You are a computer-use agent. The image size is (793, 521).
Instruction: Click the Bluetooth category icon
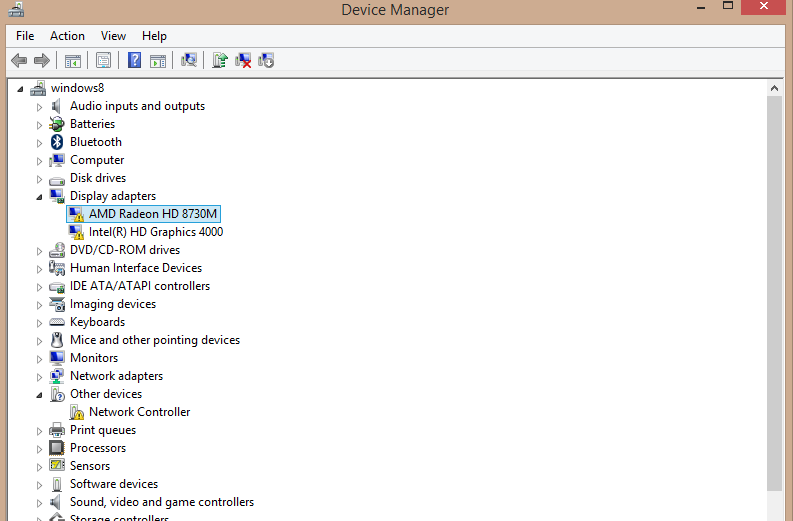coord(57,142)
